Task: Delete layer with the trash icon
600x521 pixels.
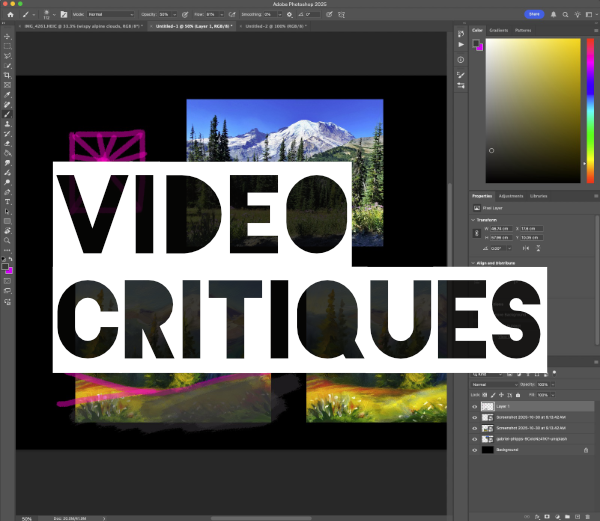Action: tap(588, 517)
